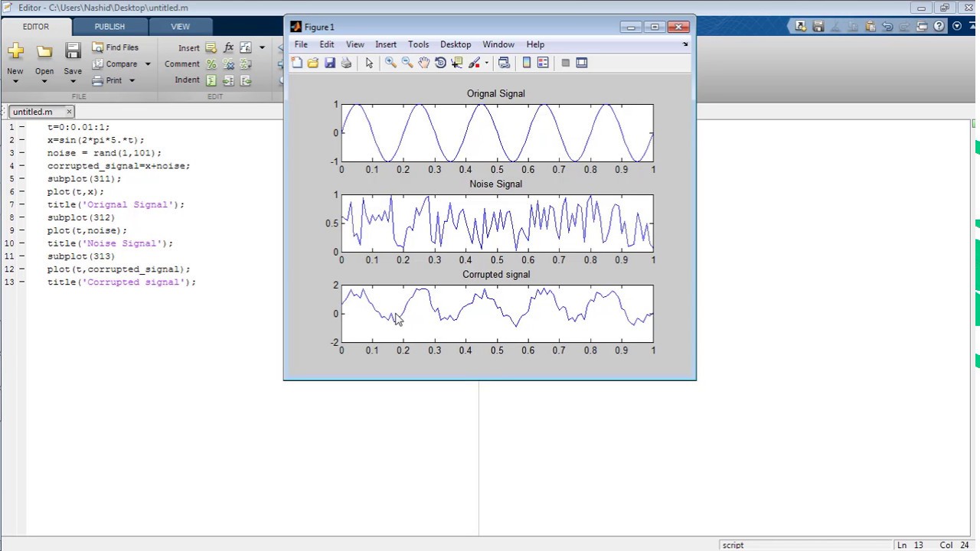Open Desktop menu in Figure 1

pos(456,44)
